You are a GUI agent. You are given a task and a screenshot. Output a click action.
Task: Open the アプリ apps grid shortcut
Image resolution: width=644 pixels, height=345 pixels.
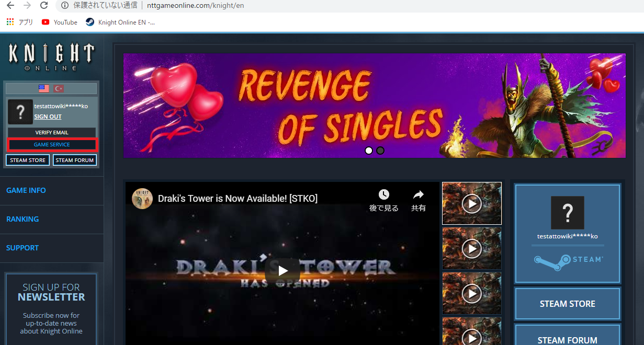coord(20,22)
